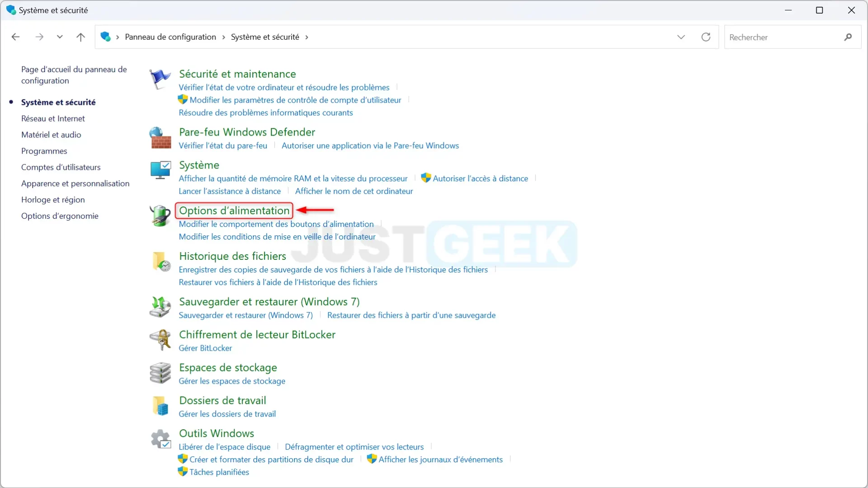Click the Dossiers de travail folder icon
868x488 pixels.
(160, 406)
